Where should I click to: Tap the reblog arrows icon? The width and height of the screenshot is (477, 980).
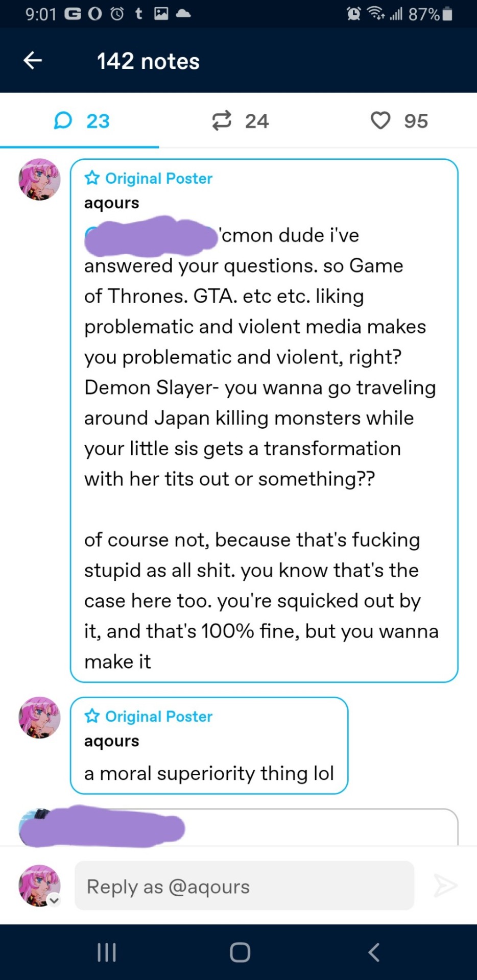(222, 121)
